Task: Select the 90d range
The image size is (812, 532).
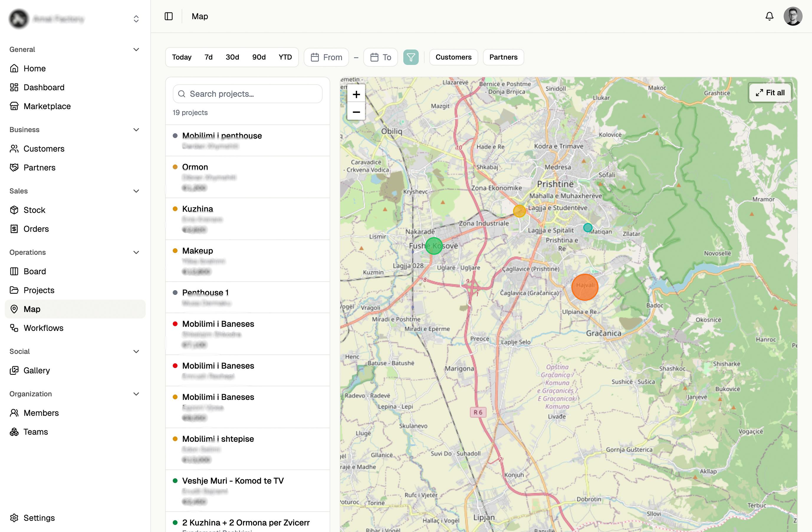Action: coord(259,57)
